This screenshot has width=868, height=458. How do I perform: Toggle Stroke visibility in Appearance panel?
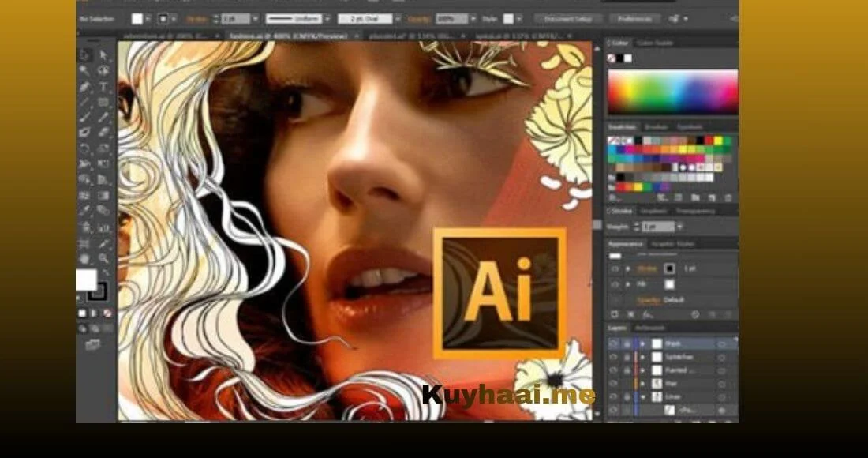pos(615,268)
